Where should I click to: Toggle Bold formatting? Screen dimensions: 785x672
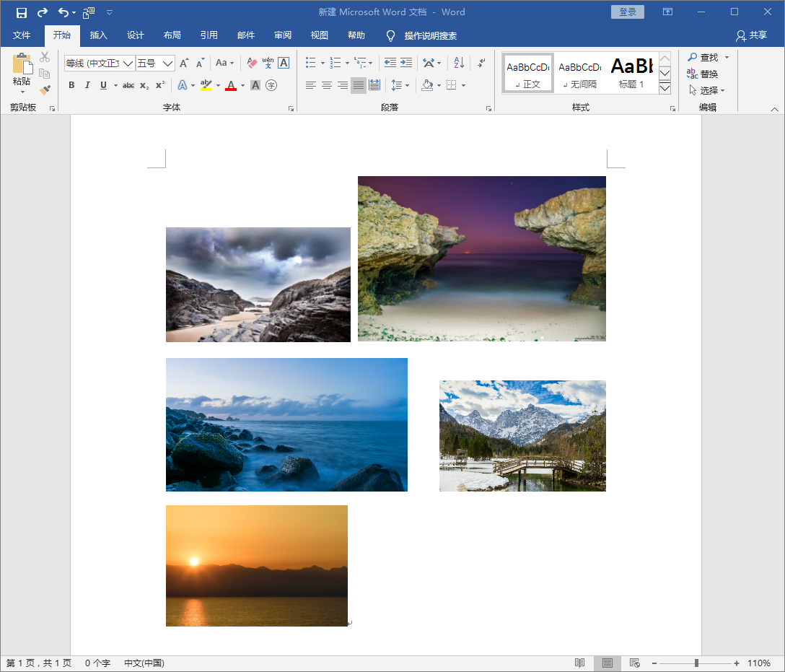point(71,85)
